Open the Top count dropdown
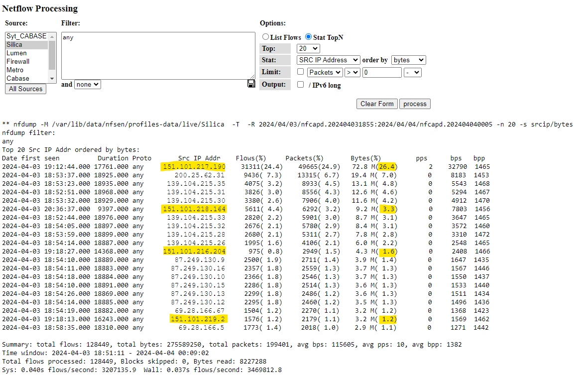Image resolution: width=588 pixels, height=380 pixels. point(308,48)
